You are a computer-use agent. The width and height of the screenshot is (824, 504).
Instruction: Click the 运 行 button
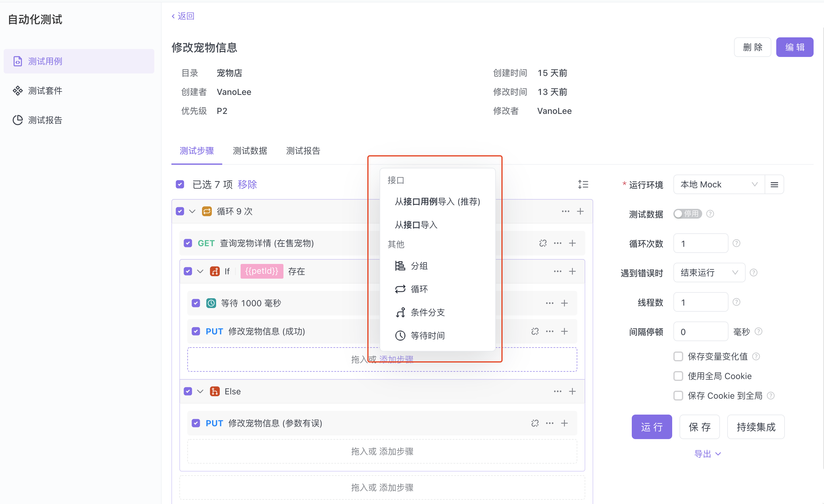tap(651, 427)
